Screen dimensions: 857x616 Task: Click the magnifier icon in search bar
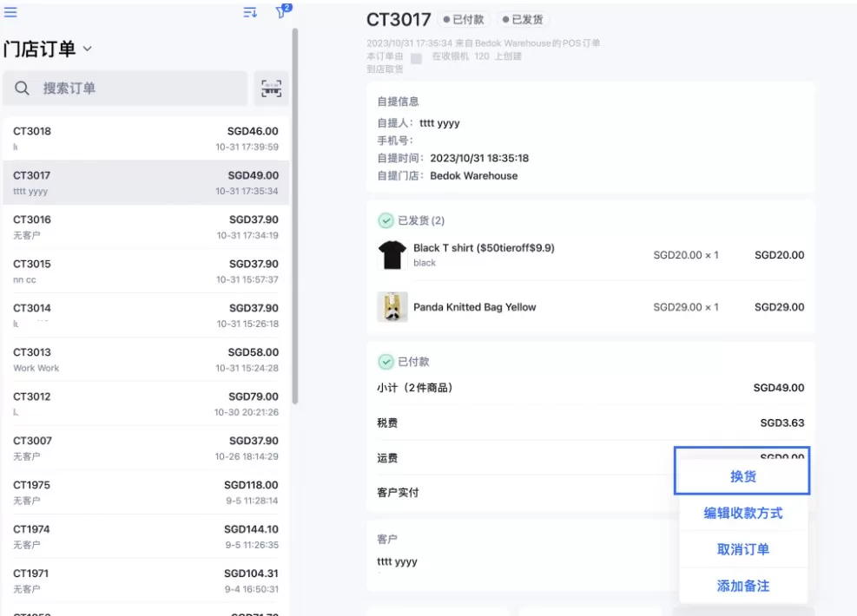click(x=22, y=88)
